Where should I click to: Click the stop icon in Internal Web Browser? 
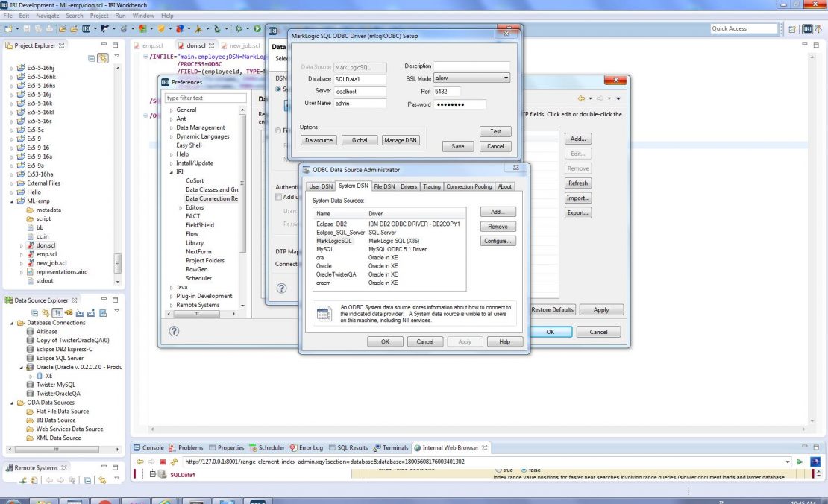(x=163, y=462)
